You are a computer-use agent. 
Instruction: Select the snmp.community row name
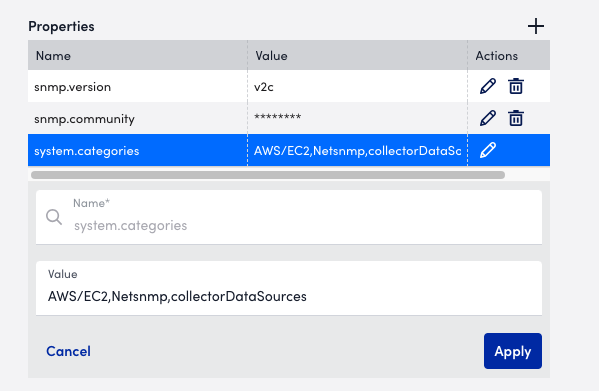(x=84, y=119)
